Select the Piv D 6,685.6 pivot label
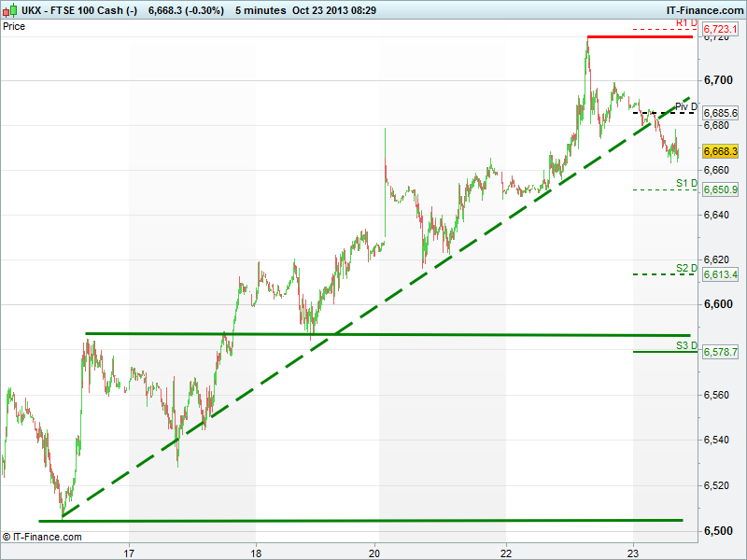The image size is (747, 560). 720,113
